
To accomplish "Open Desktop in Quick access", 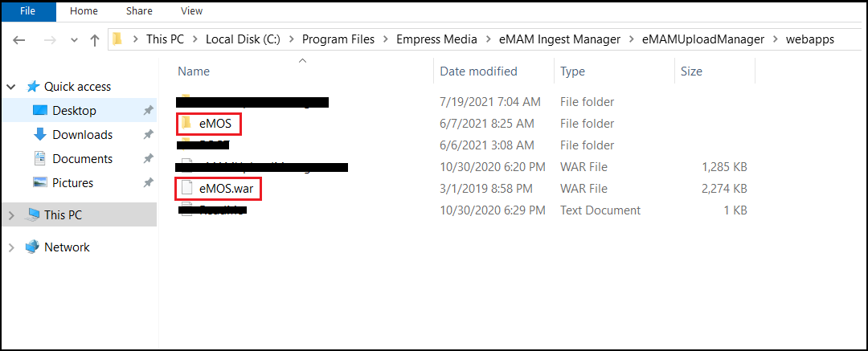I will pyautogui.click(x=74, y=111).
